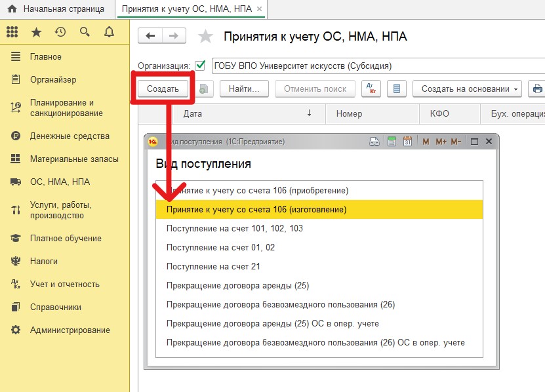Select Поступление на счет 101, 102, 103
Viewport: 545px width, 392px height.
[x=319, y=228]
